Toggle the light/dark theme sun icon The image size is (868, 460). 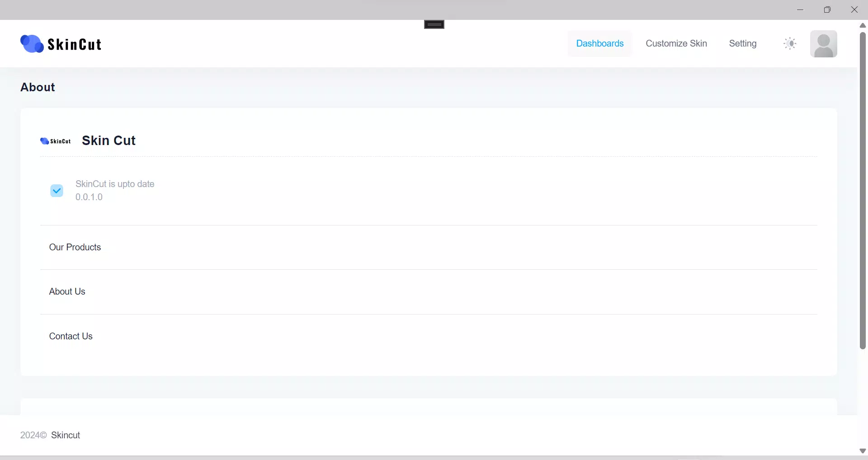[x=790, y=43]
